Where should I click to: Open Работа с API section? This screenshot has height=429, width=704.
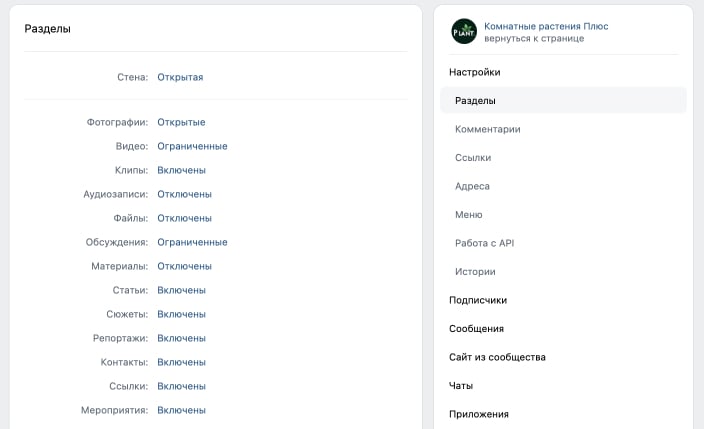(x=484, y=243)
